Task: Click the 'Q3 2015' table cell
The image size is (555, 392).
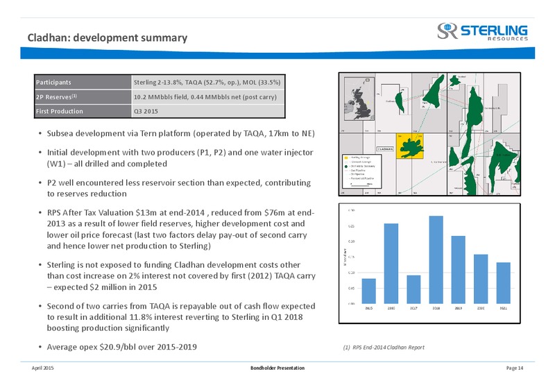Action: click(x=208, y=111)
